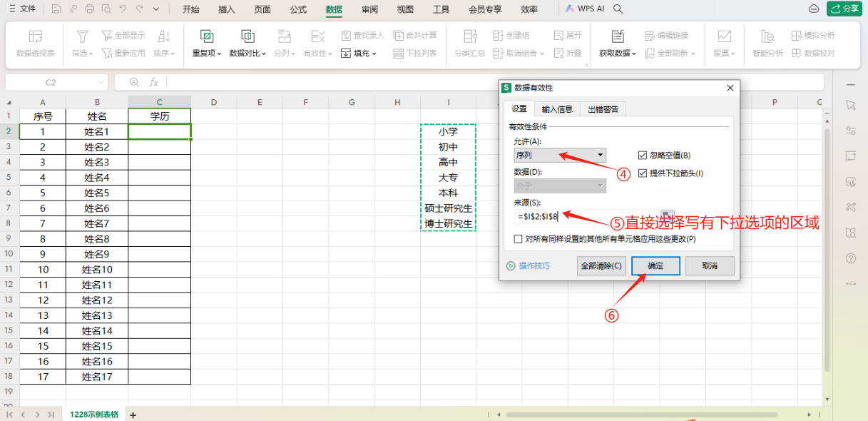The height and width of the screenshot is (421, 868).
Task: Click the 折叠 collapse outline tool
Action: tap(568, 53)
